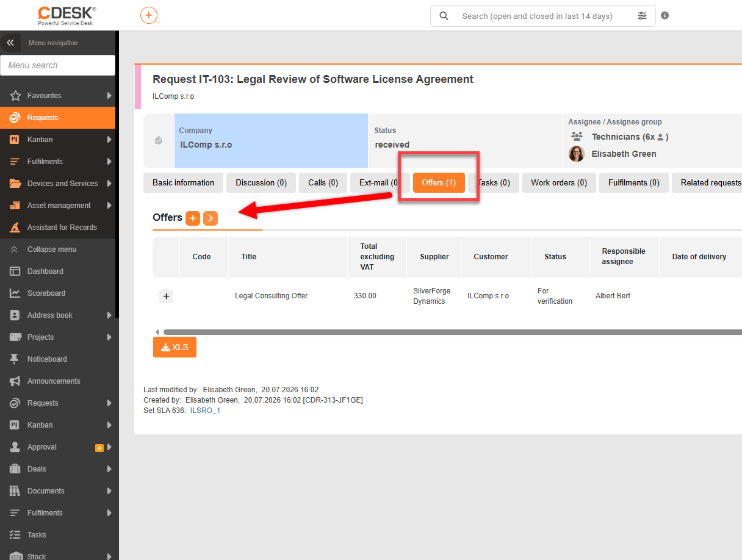
Task: Download offers list as XLS
Action: 175,347
